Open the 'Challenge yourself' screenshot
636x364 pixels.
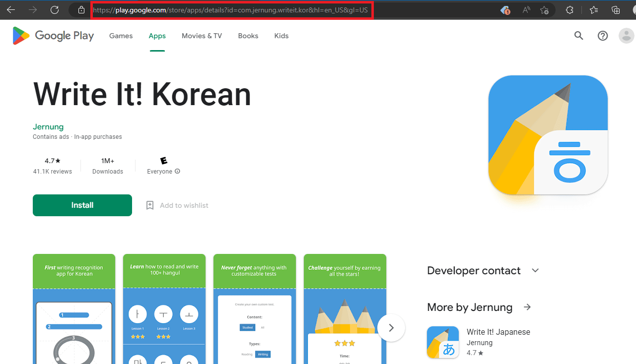pos(345,309)
